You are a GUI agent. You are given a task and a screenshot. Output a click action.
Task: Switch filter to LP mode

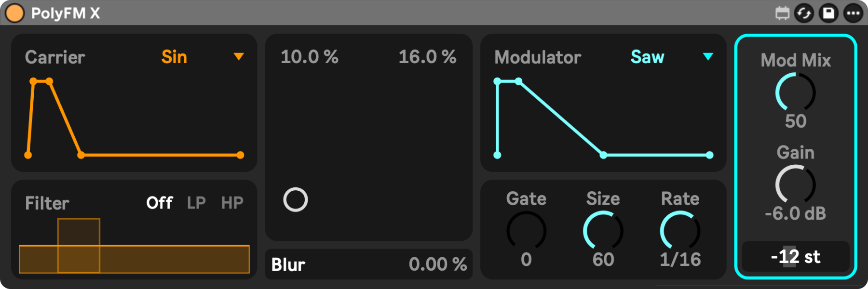click(196, 203)
